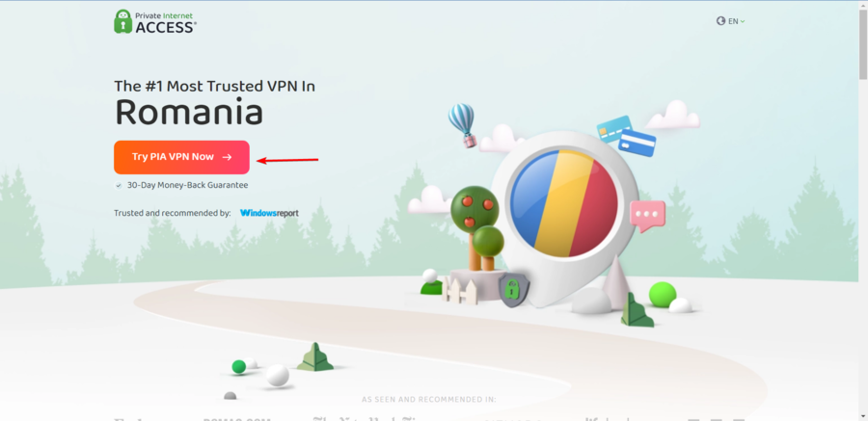This screenshot has height=421, width=868.
Task: Click the blue credit cards icon
Action: click(626, 136)
